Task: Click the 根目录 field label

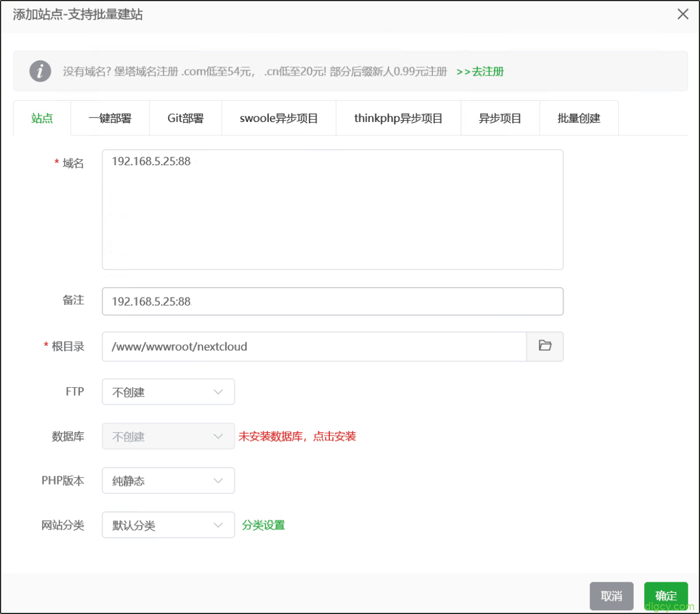Action: pos(68,346)
